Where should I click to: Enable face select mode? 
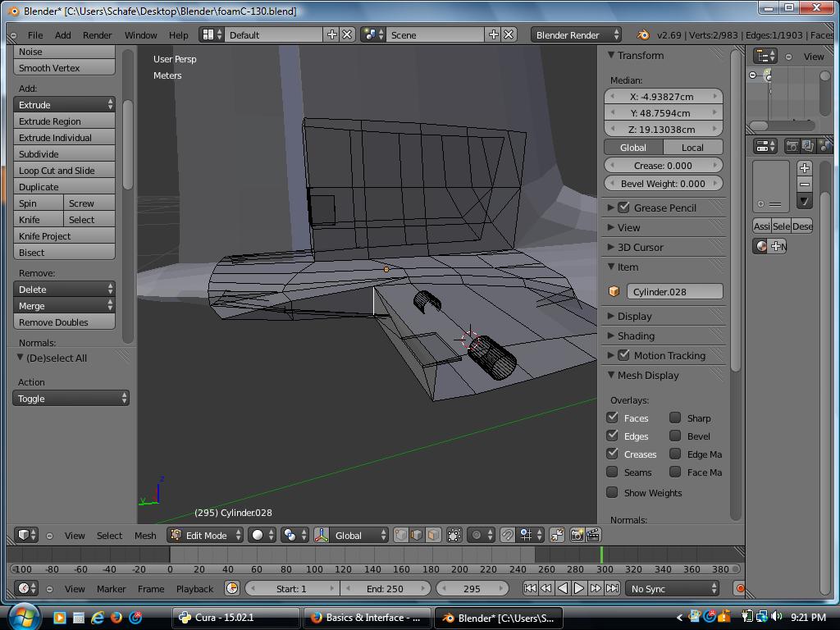433,535
